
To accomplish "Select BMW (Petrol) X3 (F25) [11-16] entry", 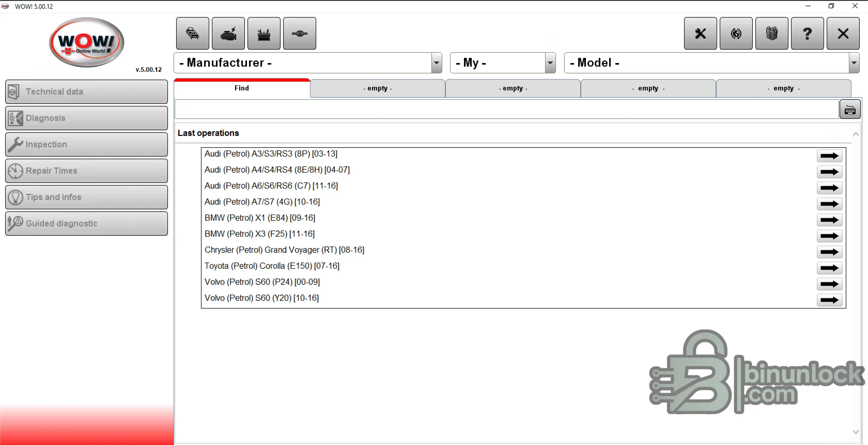I will [x=259, y=234].
